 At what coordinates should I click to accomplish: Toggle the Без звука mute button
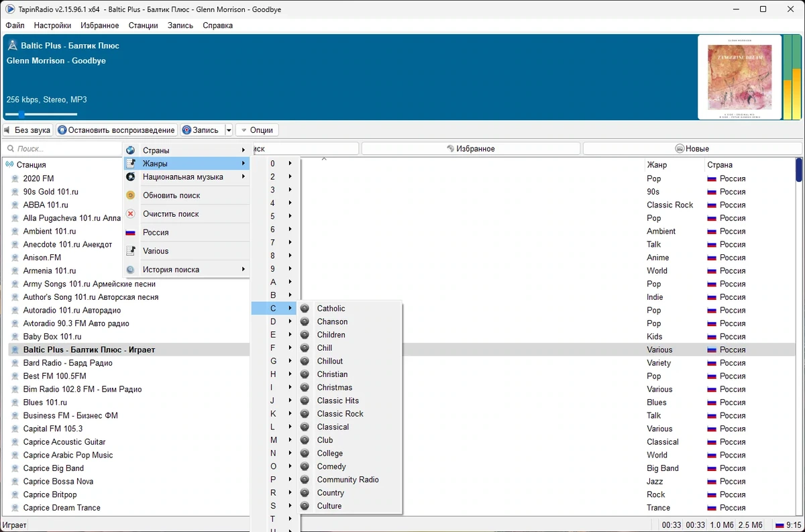click(28, 130)
